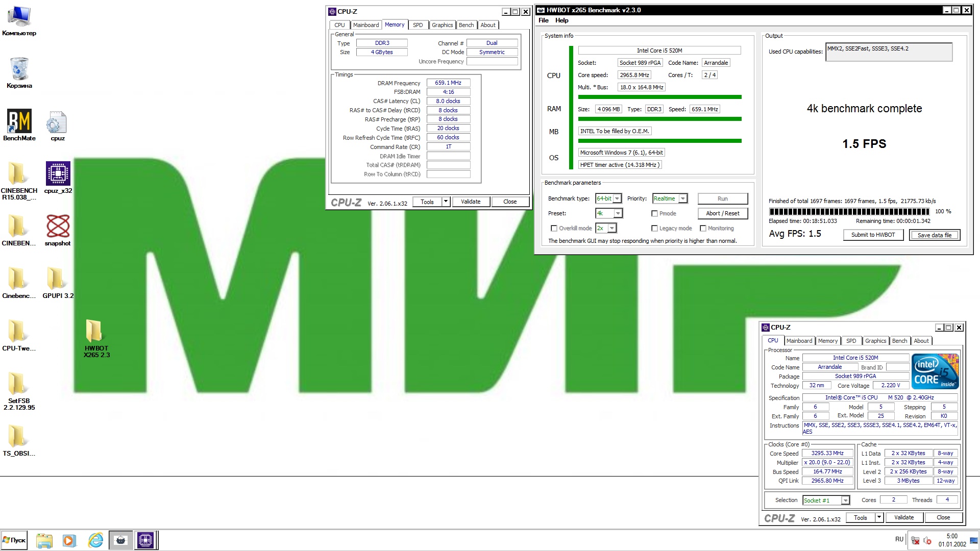Toggle the Overkill mode checkbox
Image resolution: width=980 pixels, height=551 pixels.
554,228
